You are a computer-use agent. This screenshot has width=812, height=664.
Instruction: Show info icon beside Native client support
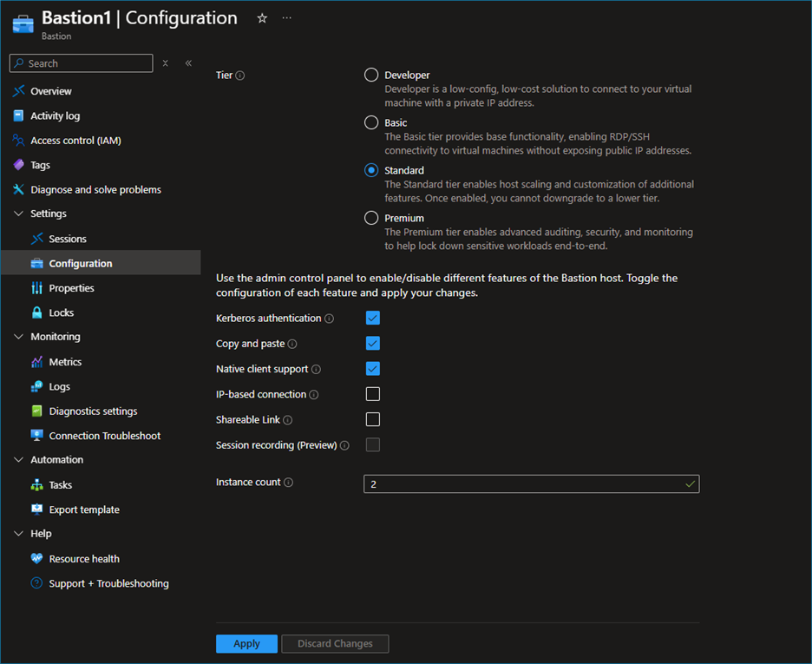(x=317, y=369)
